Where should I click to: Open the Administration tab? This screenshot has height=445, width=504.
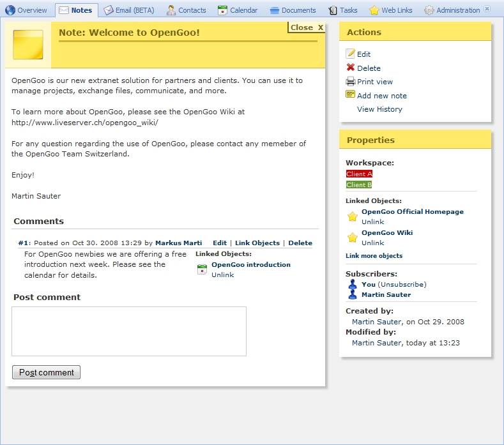[452, 10]
